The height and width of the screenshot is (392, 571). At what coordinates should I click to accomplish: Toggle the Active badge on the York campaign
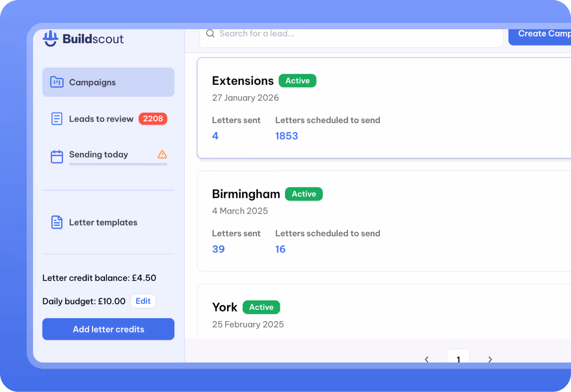click(x=261, y=307)
